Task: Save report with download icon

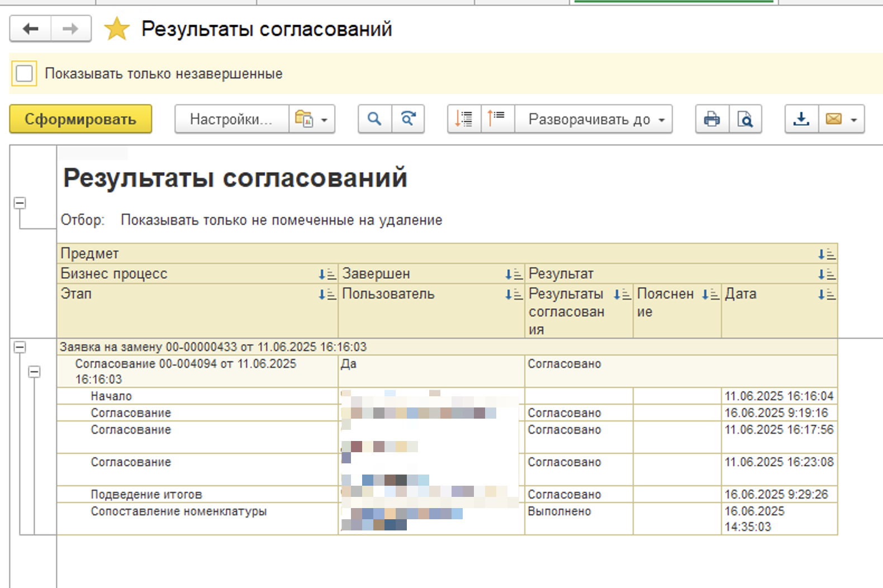Action: 801,119
